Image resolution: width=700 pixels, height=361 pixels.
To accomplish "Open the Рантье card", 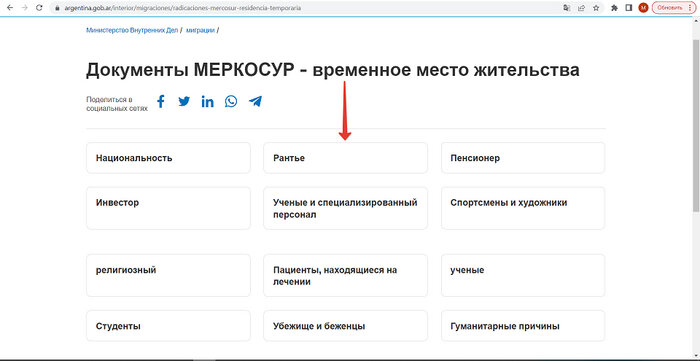I will point(346,158).
